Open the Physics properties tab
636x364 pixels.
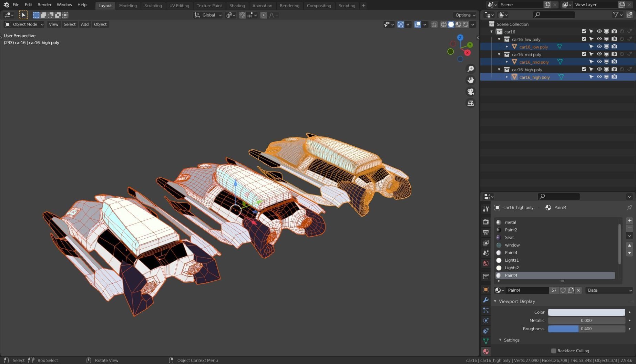point(486,321)
